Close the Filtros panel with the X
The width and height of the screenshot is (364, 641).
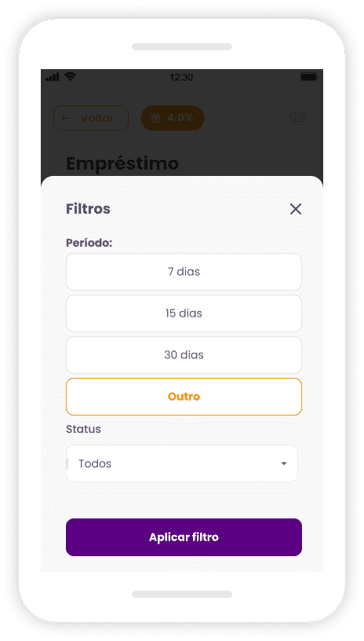click(296, 209)
